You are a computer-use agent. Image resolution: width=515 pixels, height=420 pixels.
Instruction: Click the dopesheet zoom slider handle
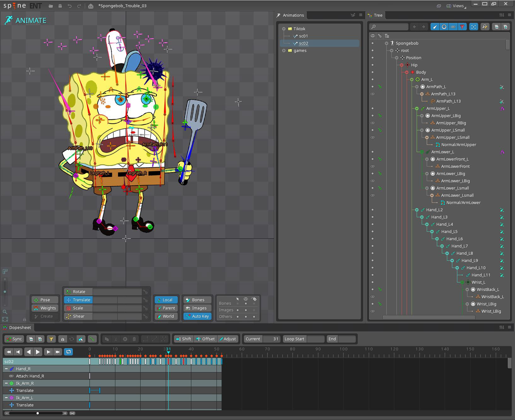click(x=38, y=413)
